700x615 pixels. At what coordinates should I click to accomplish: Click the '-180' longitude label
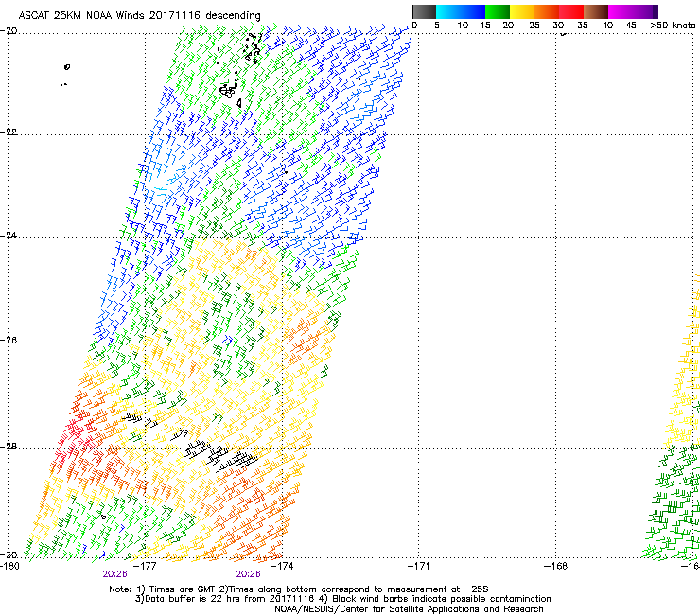[x=9, y=567]
